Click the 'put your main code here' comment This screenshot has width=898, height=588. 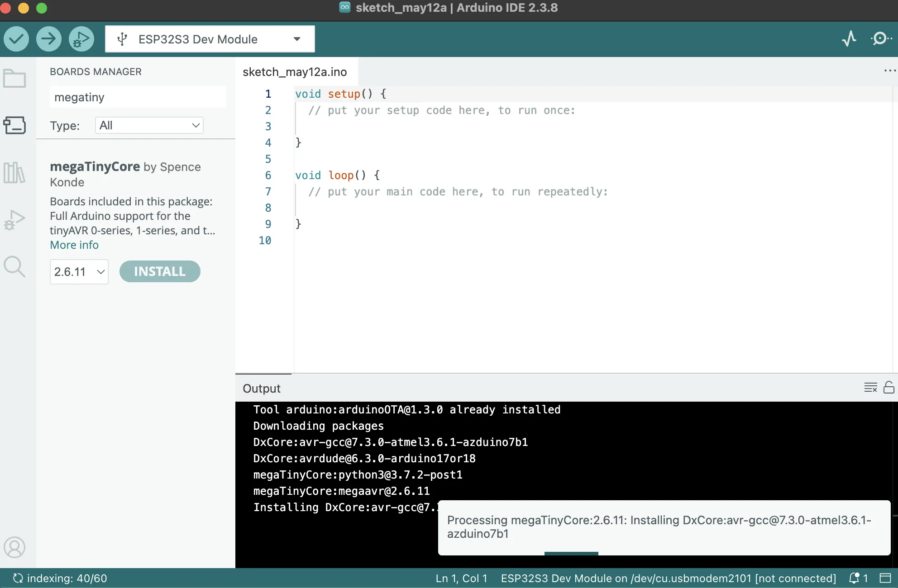458,192
